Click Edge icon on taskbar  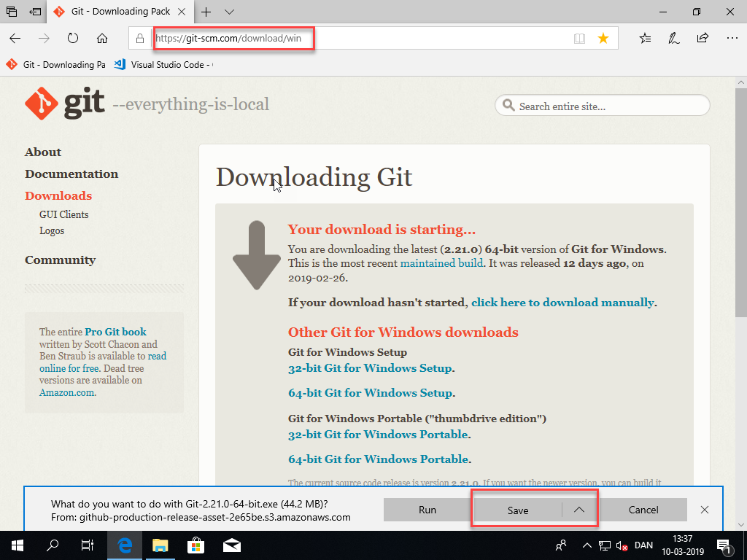coord(125,545)
